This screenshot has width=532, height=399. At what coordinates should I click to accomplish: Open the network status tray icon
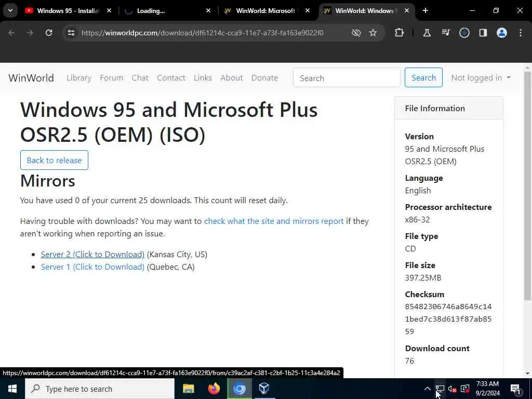(440, 389)
